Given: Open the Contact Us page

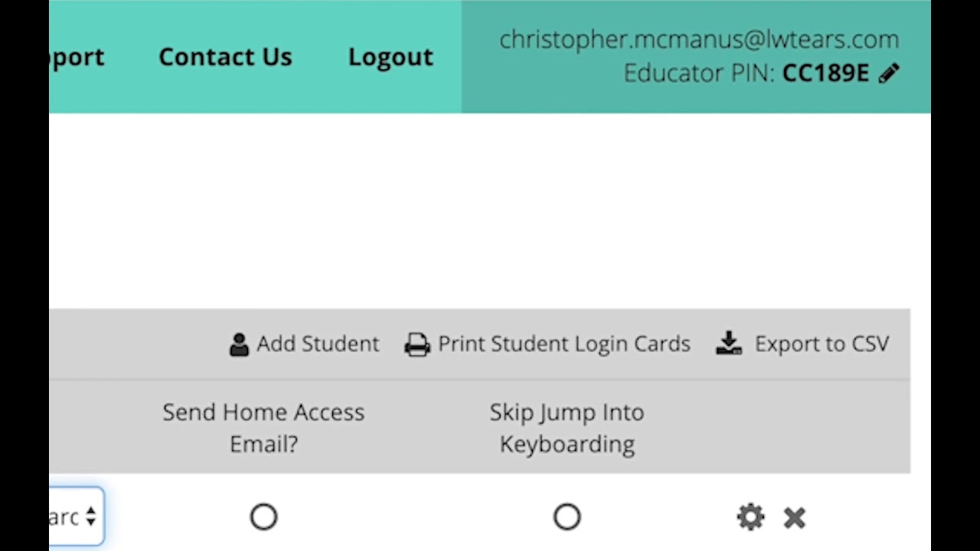Looking at the screenshot, I should point(225,57).
